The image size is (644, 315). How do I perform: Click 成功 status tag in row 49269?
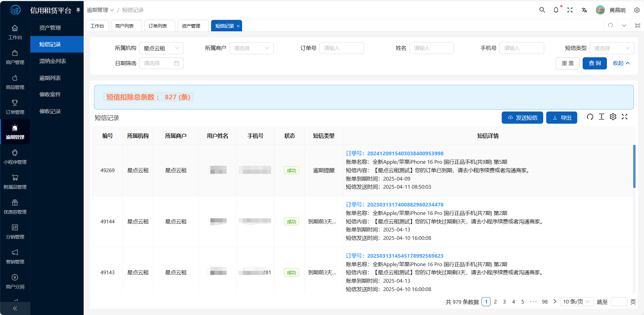pyautogui.click(x=291, y=170)
